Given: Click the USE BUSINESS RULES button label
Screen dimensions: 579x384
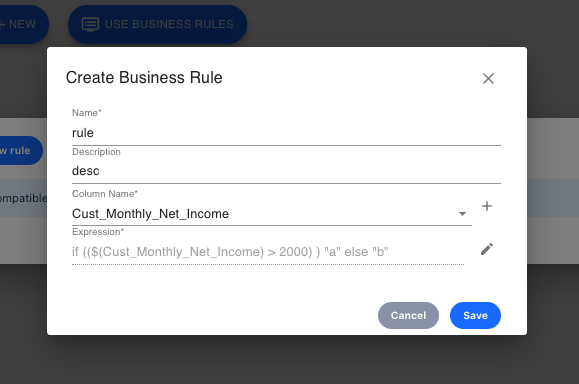Looking at the screenshot, I should 169,24.
